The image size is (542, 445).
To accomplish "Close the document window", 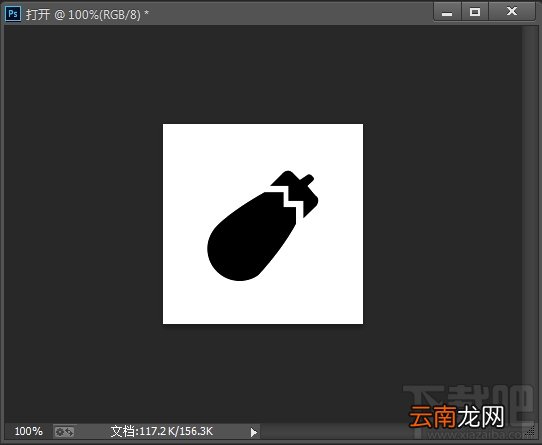I will click(x=512, y=12).
